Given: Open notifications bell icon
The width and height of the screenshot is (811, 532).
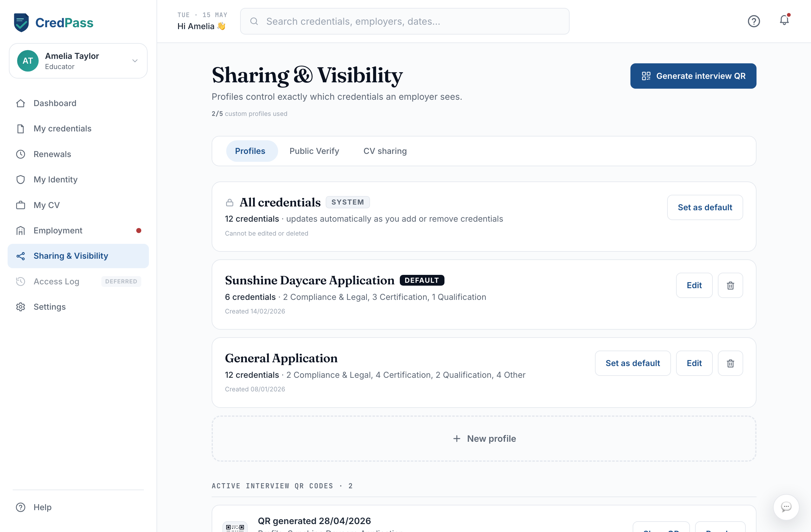Looking at the screenshot, I should pos(784,20).
